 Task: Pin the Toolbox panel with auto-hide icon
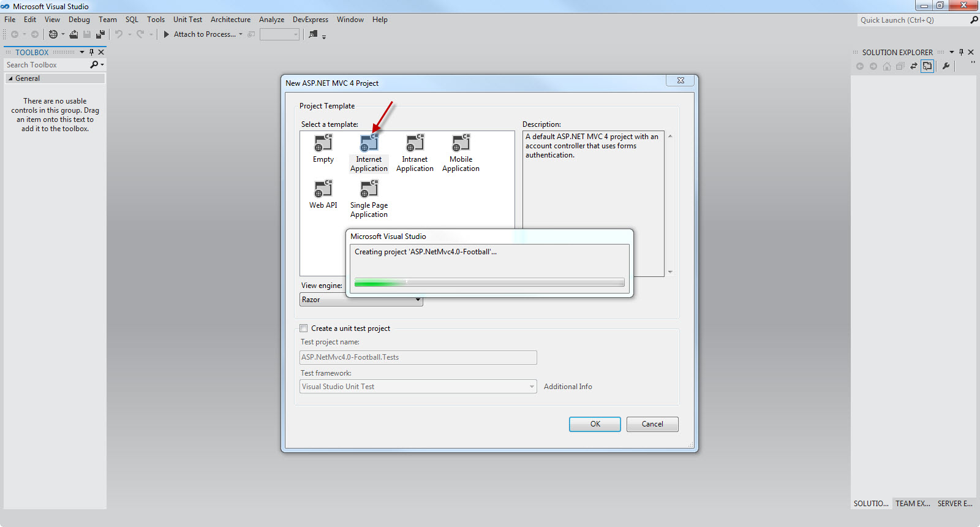point(92,52)
